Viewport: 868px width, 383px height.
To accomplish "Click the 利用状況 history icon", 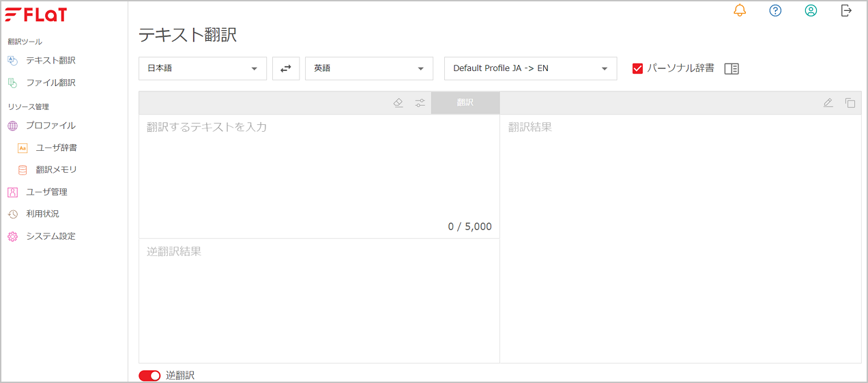I will (x=12, y=214).
